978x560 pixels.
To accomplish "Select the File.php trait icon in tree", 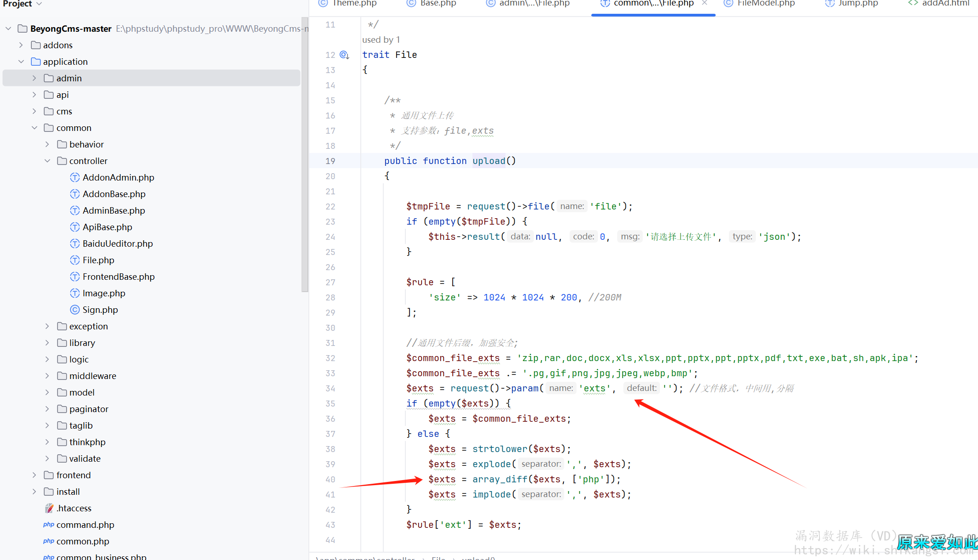I will click(x=75, y=260).
